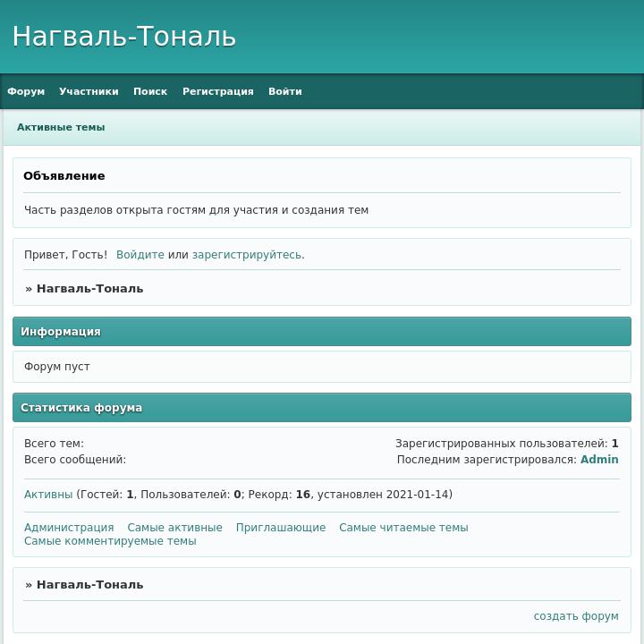Click the Объявление heading
The height and width of the screenshot is (644, 644).
[64, 176]
